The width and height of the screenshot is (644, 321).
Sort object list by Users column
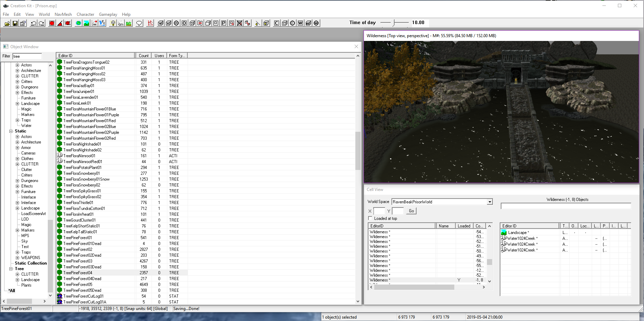[159, 55]
